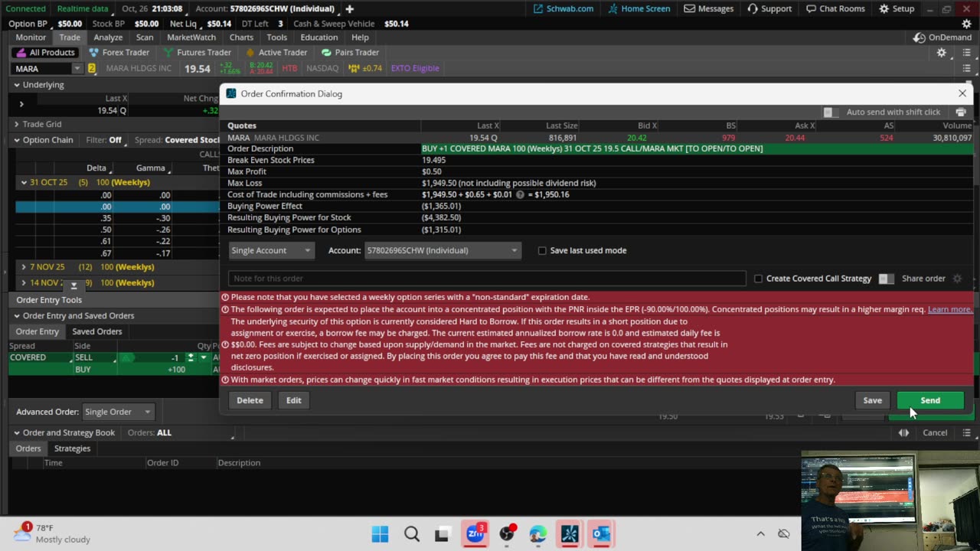Collapse the Underlying section
Image resolution: width=980 pixels, height=551 pixels.
pos(16,85)
